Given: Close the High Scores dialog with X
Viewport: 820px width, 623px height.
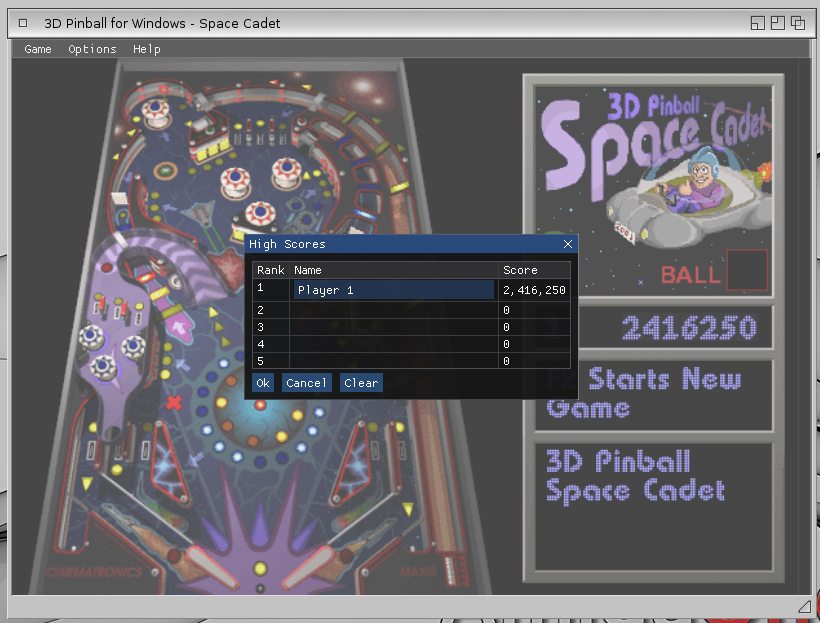Looking at the screenshot, I should (x=568, y=244).
